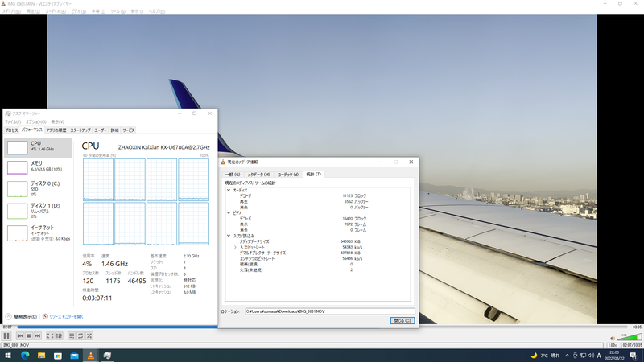Collapse the 入力/読込み statistics group
Screen dimensions: 644x362
coord(229,236)
